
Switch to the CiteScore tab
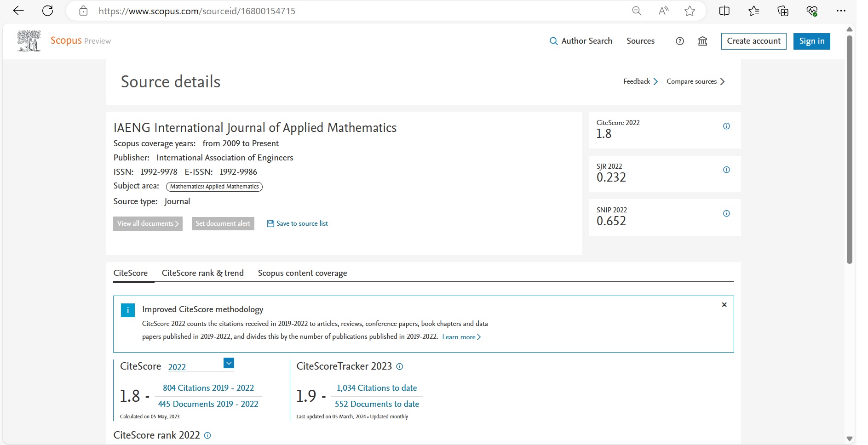click(131, 273)
